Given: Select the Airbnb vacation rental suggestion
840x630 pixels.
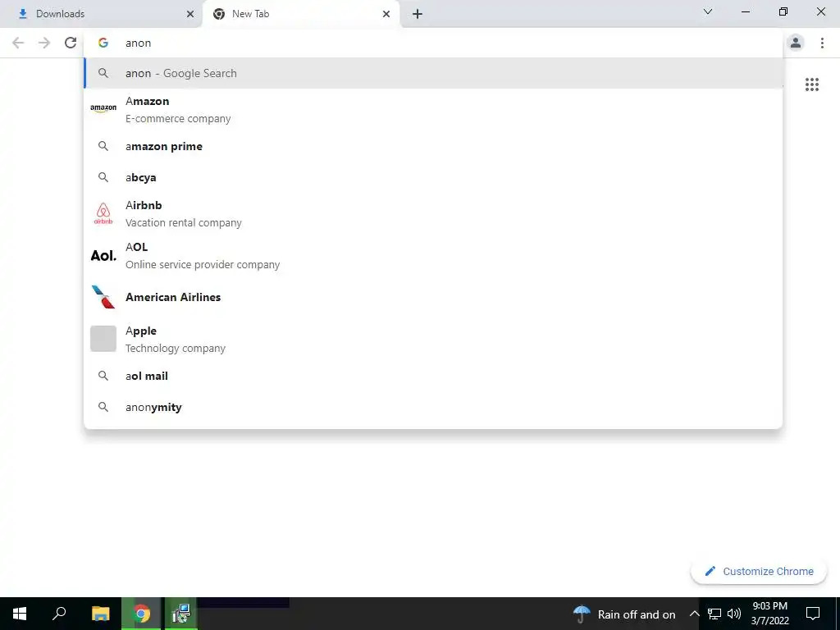Looking at the screenshot, I should [x=433, y=214].
